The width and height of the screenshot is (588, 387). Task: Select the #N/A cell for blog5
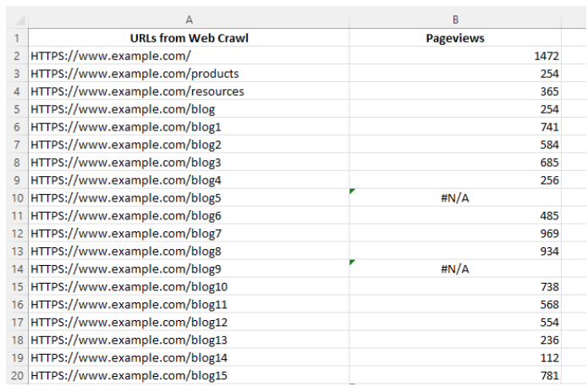coord(455,197)
